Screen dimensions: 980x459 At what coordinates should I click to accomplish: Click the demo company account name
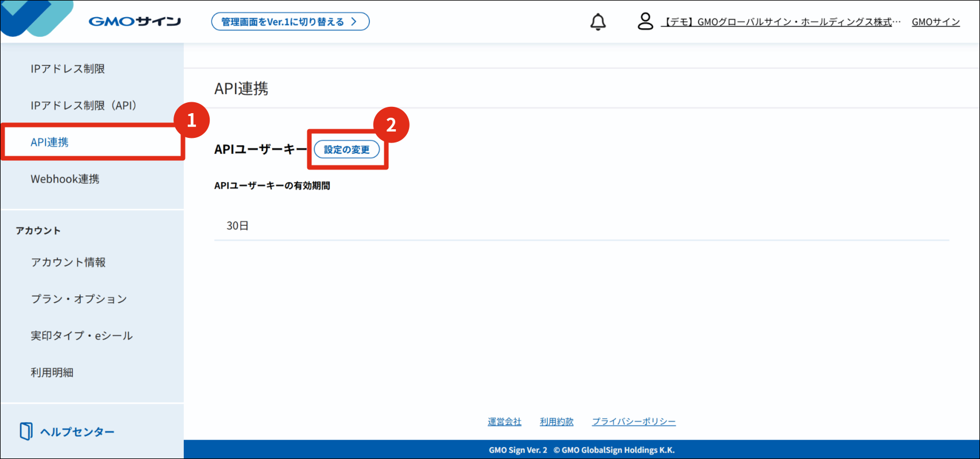781,22
